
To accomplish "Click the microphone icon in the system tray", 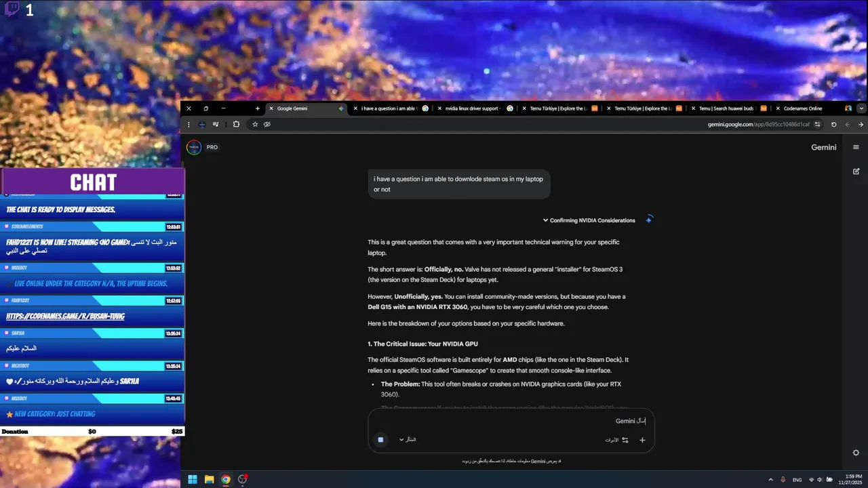I will click(x=783, y=480).
